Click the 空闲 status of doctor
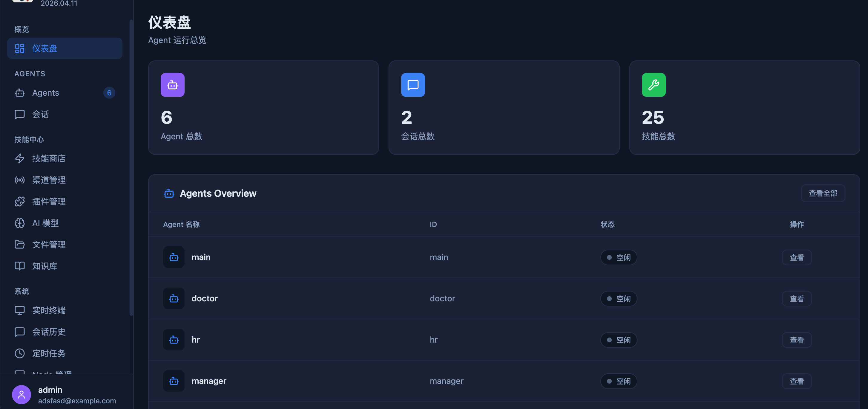868x409 pixels. coord(619,299)
